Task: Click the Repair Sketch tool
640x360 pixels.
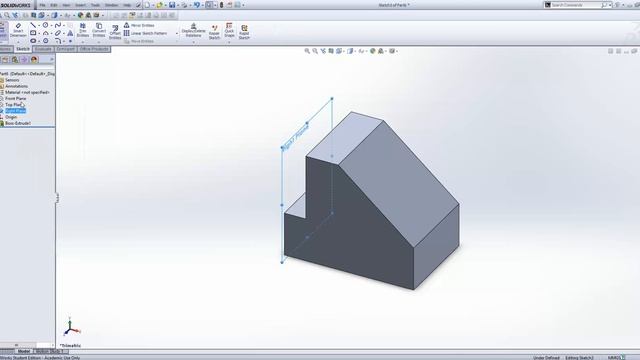Action: (x=214, y=32)
